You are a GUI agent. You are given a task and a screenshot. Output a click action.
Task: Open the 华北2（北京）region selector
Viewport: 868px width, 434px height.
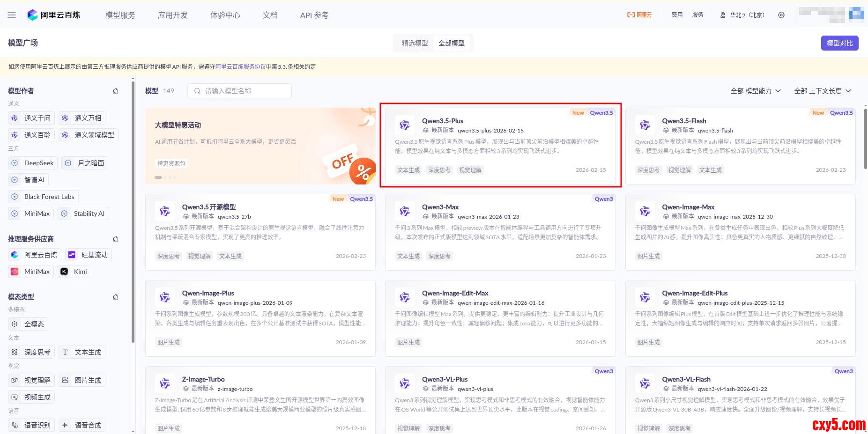click(742, 15)
